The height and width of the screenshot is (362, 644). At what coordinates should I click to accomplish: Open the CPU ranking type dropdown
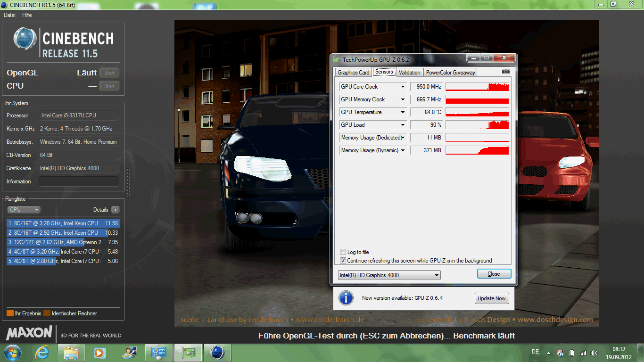click(x=24, y=210)
